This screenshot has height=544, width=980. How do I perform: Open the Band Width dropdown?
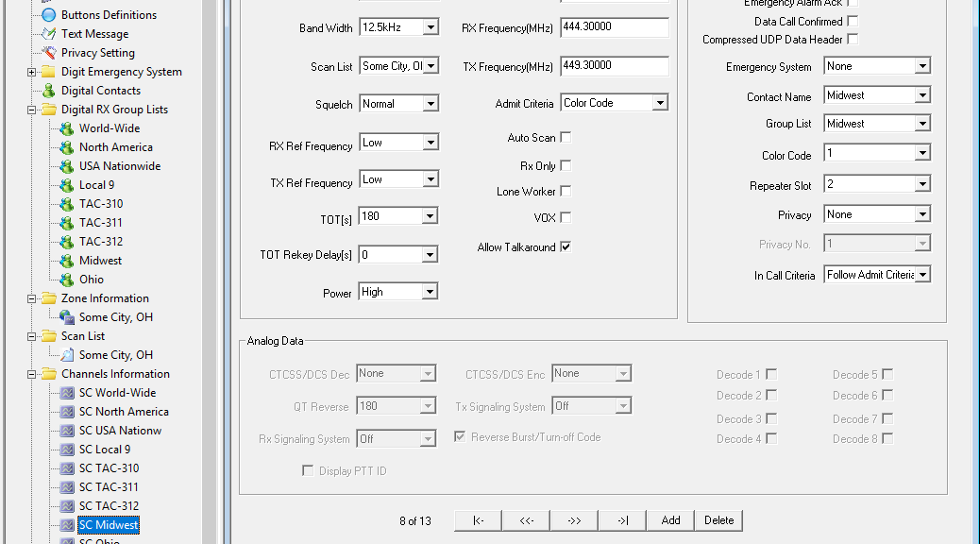(x=397, y=26)
